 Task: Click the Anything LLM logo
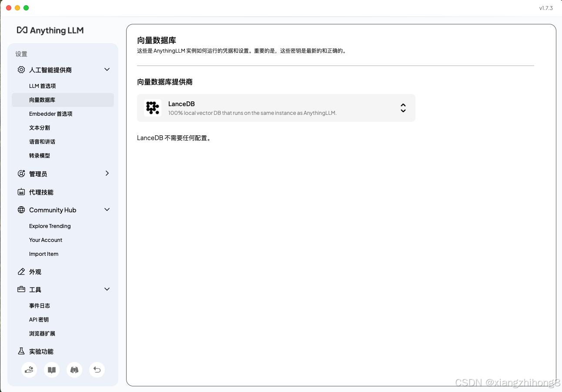tap(50, 30)
